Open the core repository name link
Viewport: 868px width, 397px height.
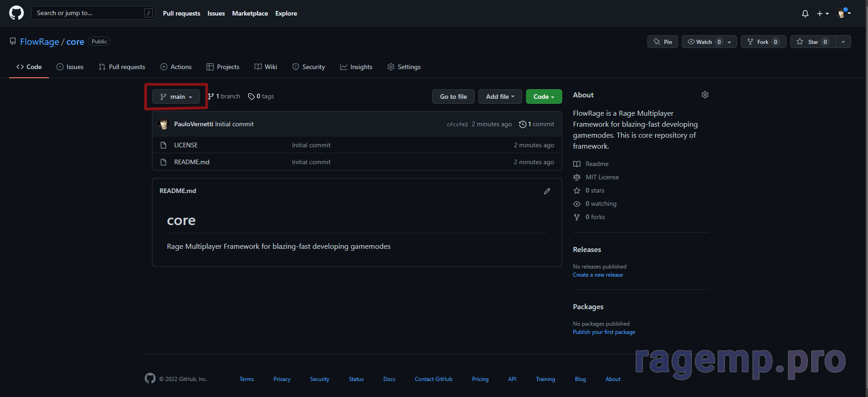75,42
